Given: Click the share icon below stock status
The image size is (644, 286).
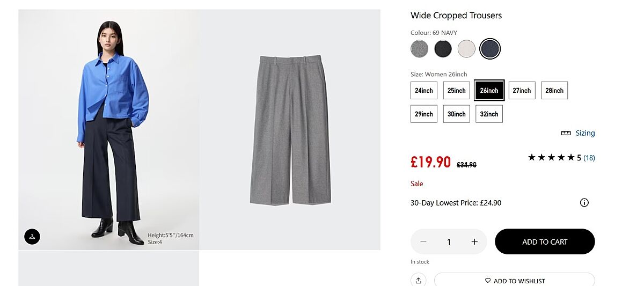Looking at the screenshot, I should [418, 280].
